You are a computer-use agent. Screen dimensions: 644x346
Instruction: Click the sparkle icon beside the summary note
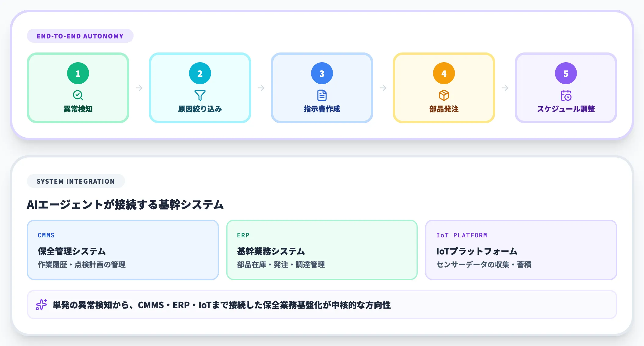pyautogui.click(x=41, y=305)
